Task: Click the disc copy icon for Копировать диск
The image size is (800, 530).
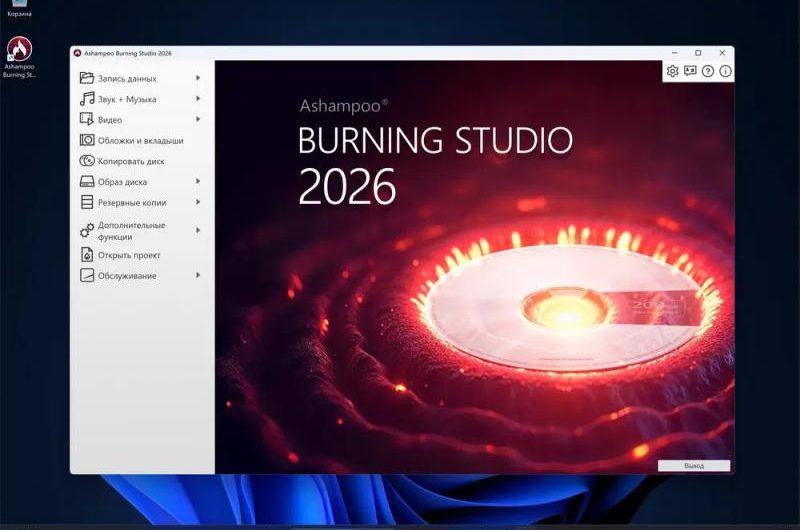Action: pos(87,161)
